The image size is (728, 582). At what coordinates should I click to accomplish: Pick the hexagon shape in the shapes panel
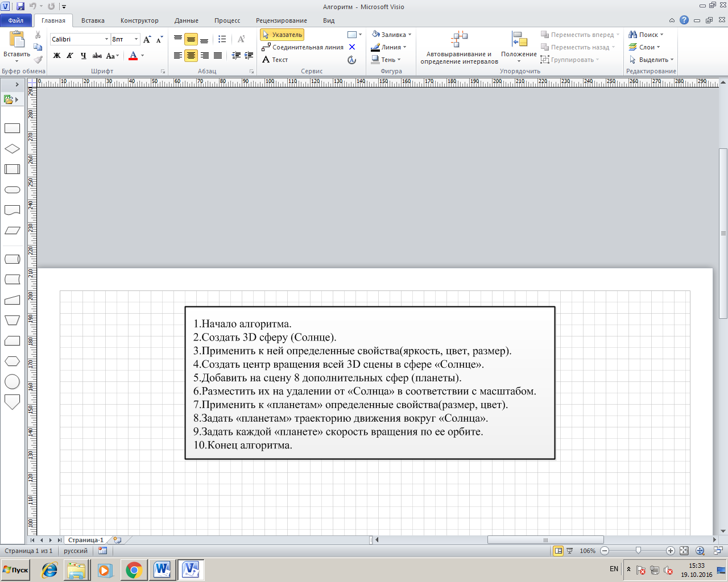click(13, 361)
